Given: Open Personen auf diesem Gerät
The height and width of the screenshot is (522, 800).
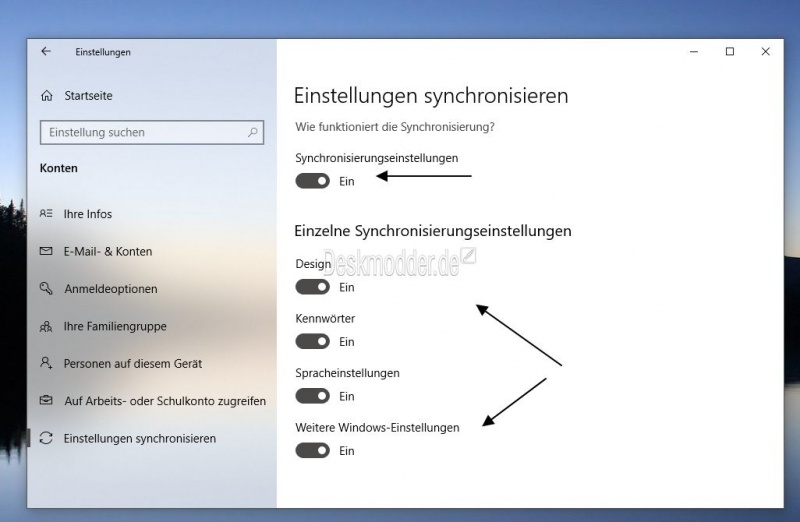Looking at the screenshot, I should (133, 364).
